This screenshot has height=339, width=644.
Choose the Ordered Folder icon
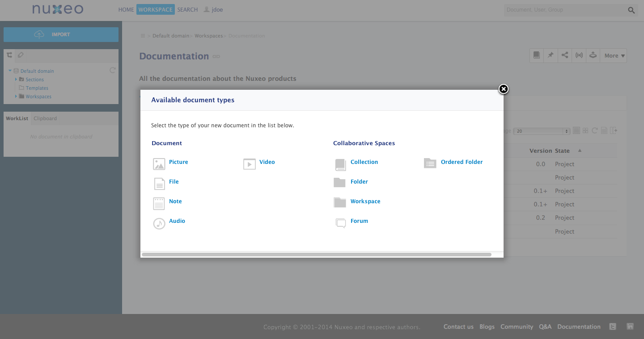430,163
